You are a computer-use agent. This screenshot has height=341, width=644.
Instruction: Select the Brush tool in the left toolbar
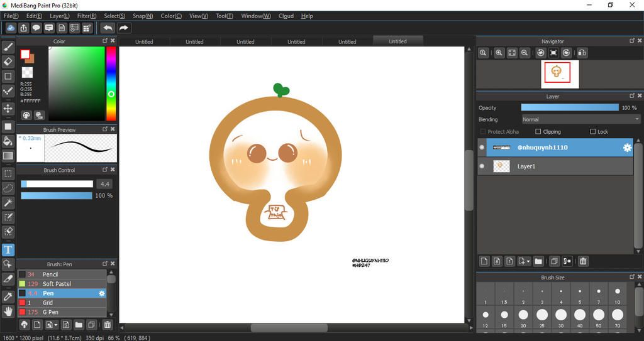pyautogui.click(x=8, y=48)
